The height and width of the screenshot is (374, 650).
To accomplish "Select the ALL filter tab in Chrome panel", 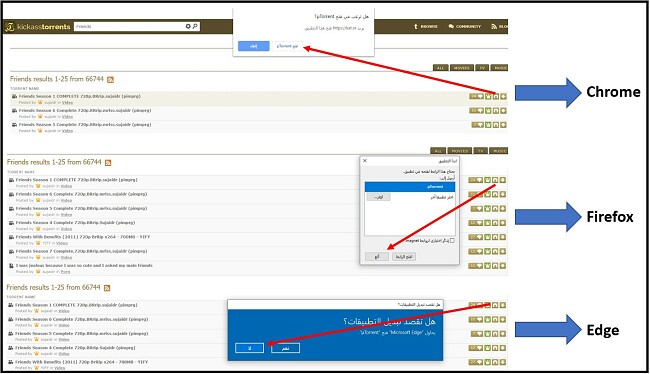I will tap(441, 68).
